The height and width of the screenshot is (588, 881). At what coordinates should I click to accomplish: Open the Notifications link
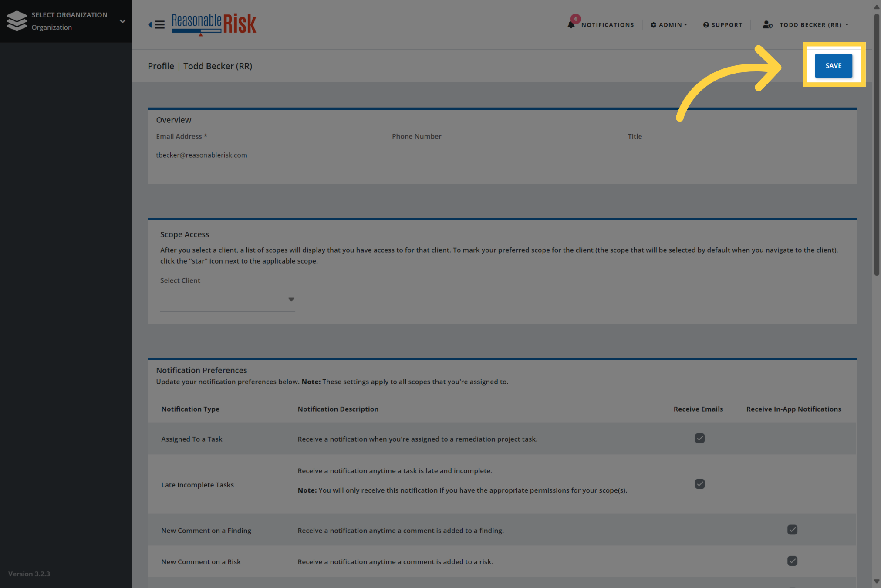[x=608, y=25]
